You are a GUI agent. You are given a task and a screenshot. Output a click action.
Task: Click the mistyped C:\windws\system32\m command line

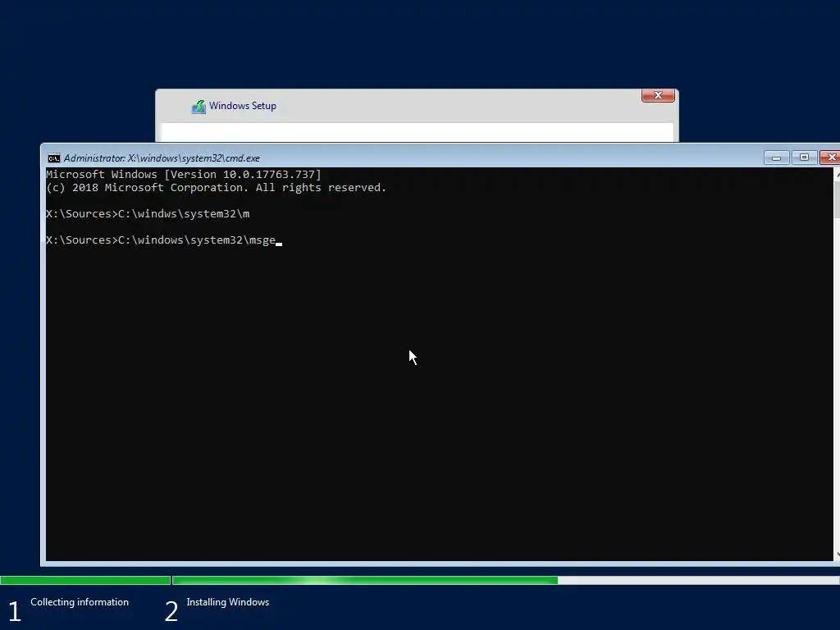click(148, 214)
